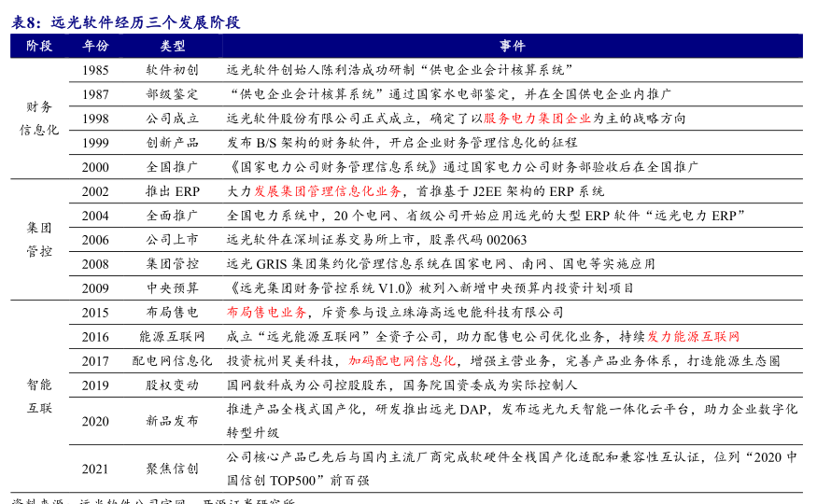Select the 类型 column header
817x504 pixels.
coord(173,46)
